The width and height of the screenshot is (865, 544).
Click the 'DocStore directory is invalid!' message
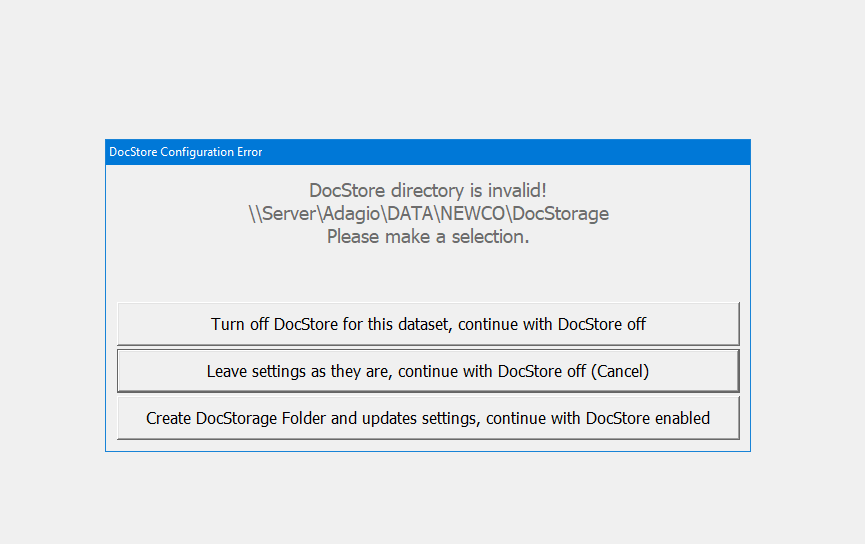point(428,190)
